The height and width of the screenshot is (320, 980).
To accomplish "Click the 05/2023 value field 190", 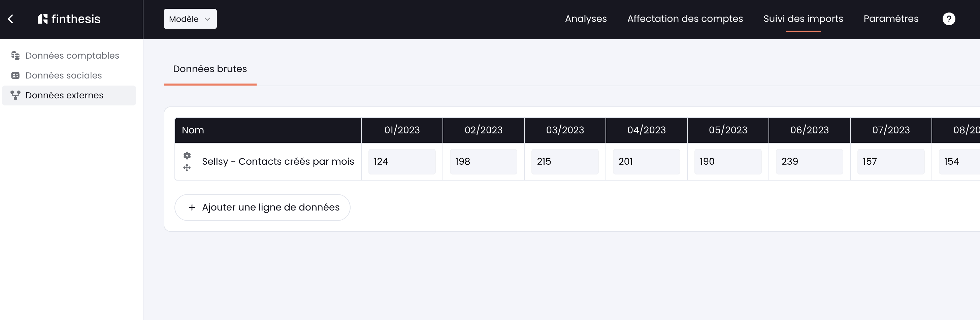I will [x=728, y=161].
